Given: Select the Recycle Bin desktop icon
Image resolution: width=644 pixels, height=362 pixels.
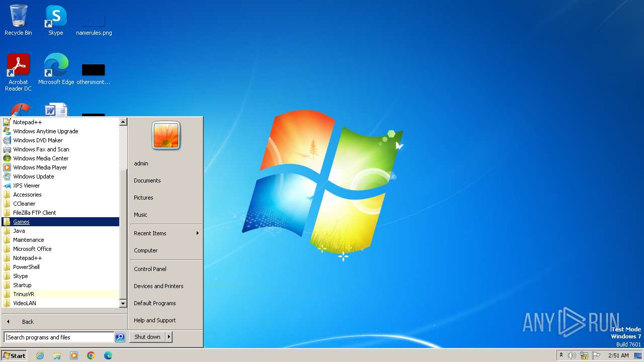Looking at the screenshot, I should pyautogui.click(x=18, y=20).
